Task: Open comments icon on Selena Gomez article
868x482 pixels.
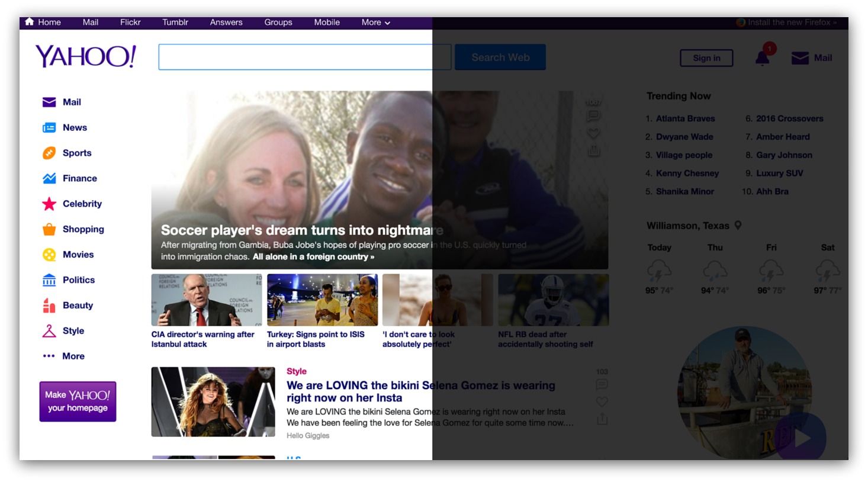Action: tap(602, 384)
